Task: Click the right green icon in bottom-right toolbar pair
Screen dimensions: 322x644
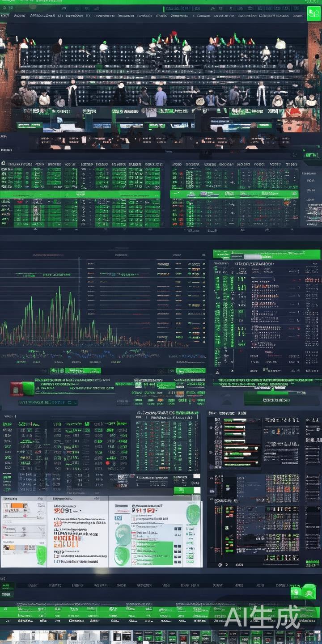Action: point(309,592)
